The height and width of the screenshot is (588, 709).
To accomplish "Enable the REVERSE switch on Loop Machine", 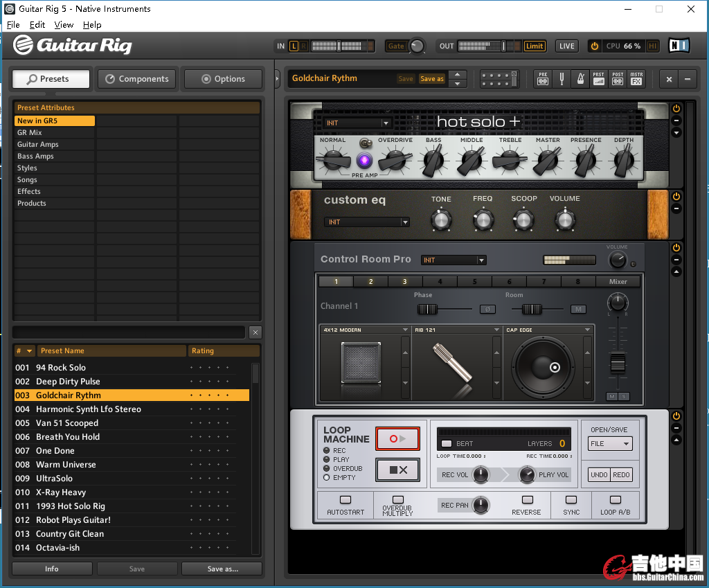I will coord(527,500).
